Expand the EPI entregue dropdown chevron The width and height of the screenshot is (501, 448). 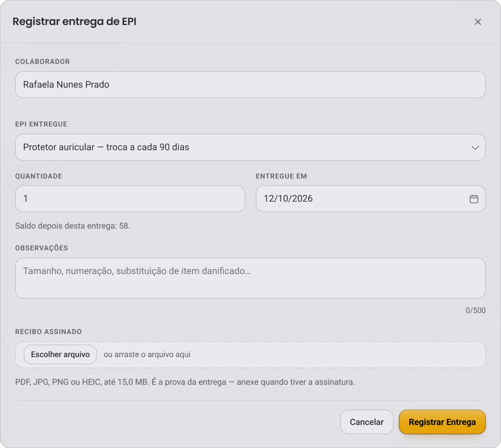point(475,148)
